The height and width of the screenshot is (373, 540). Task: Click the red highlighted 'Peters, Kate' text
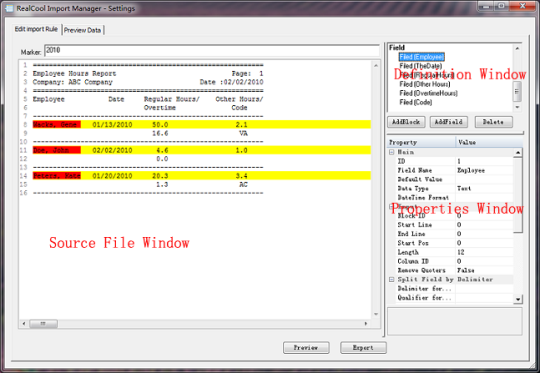coord(57,176)
